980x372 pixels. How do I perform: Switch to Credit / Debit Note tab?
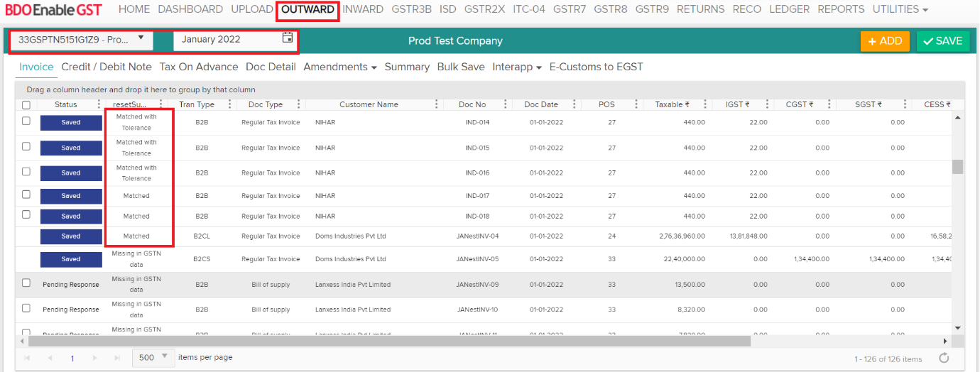click(107, 67)
